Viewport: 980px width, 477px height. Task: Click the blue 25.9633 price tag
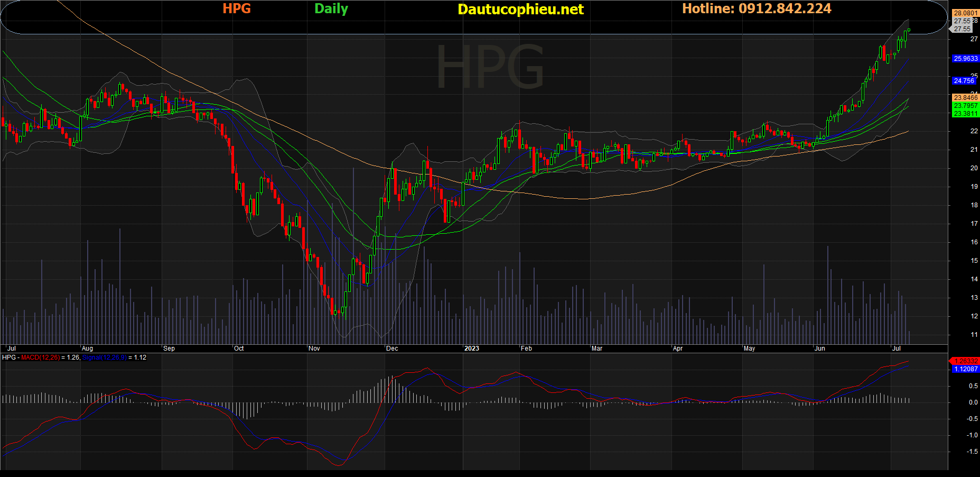pyautogui.click(x=965, y=59)
